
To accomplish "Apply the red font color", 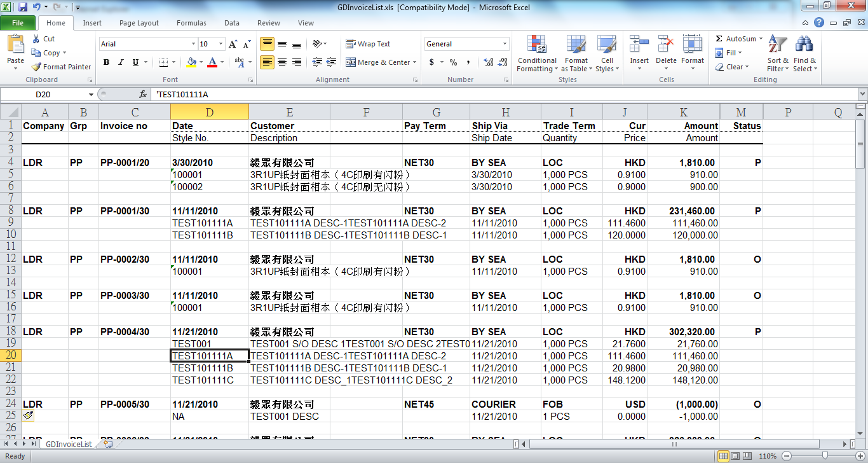I will (212, 62).
